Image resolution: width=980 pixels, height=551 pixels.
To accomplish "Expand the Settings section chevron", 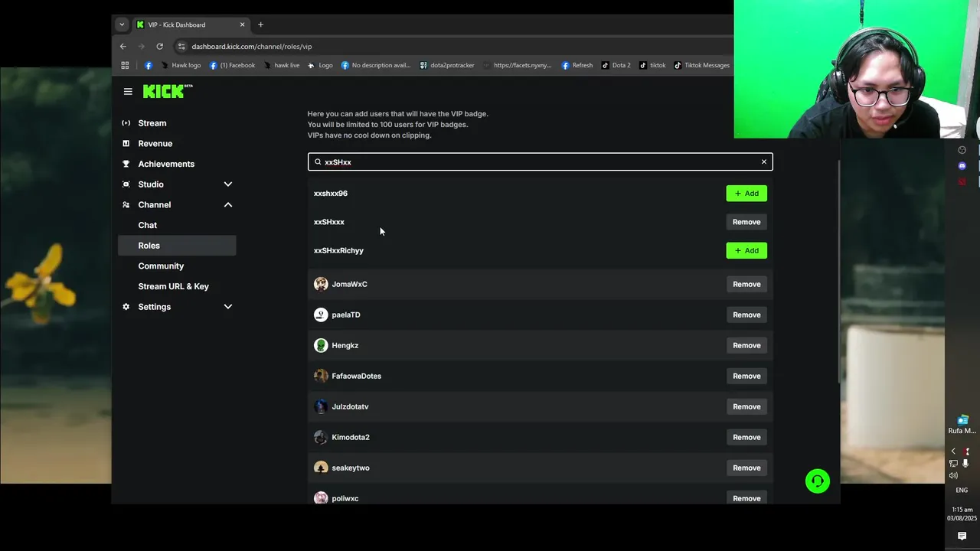I will [x=227, y=307].
